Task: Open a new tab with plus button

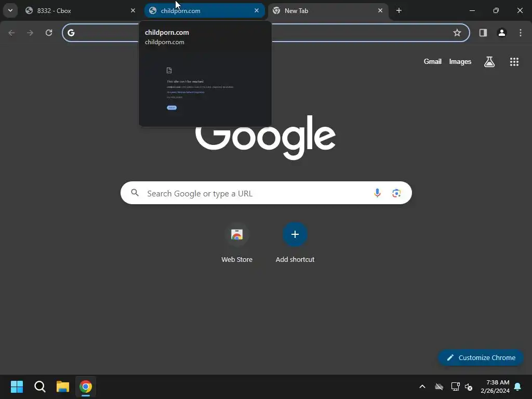Action: coord(399,10)
